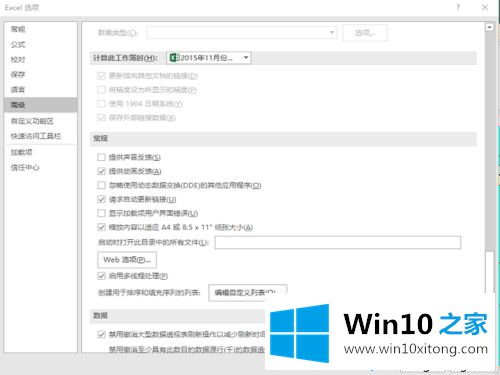Viewport: 500px width, 375px height.
Task: Click the 数据 section header
Action: (100, 315)
